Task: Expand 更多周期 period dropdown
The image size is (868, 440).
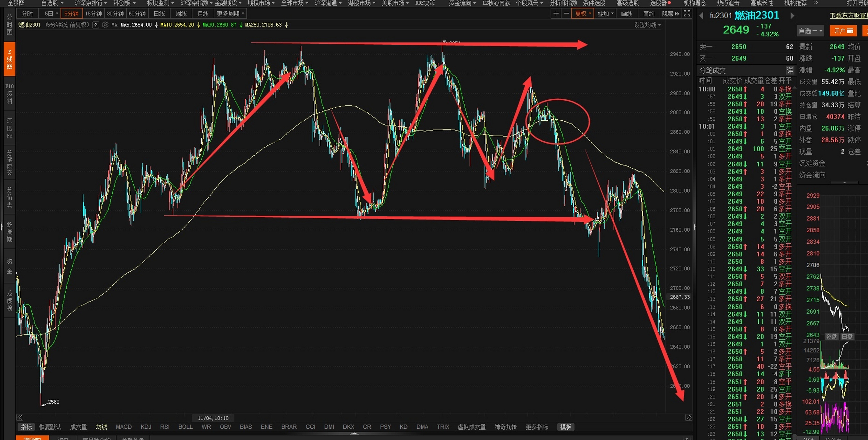Action: coord(230,14)
